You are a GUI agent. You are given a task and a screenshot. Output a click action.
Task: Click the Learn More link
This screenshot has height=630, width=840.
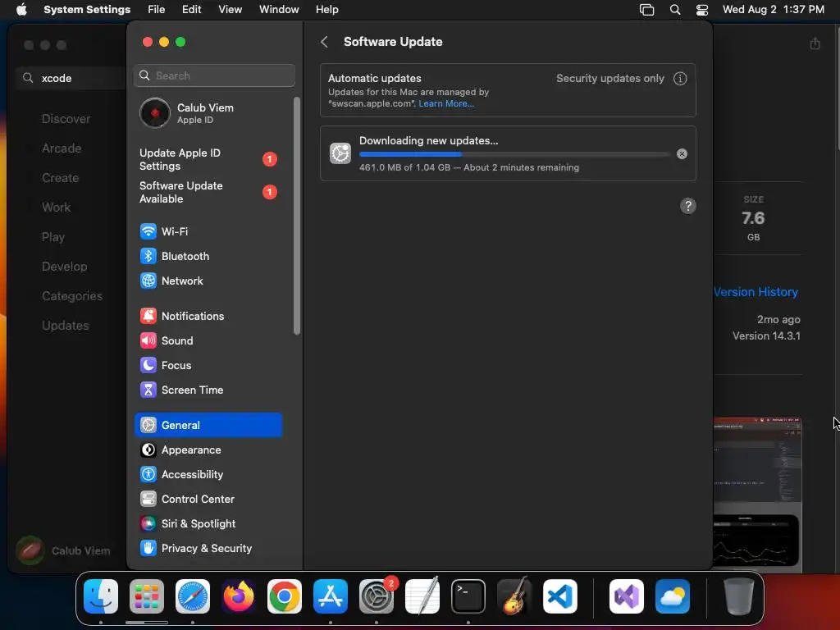coord(446,103)
